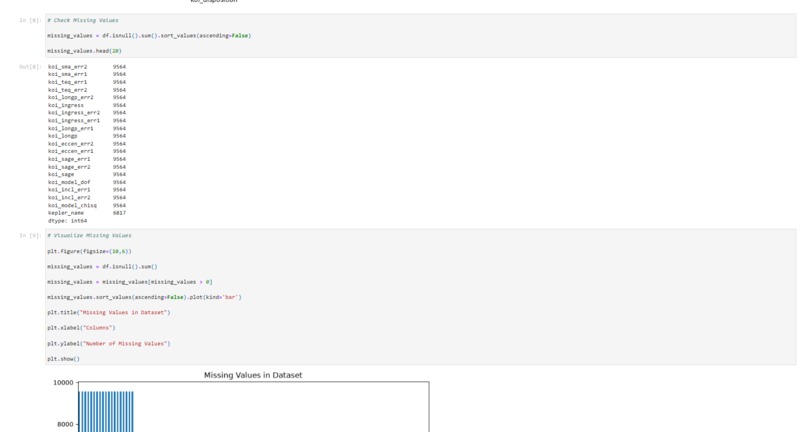Click the 'dtype: int64' output line
Viewport: 806px width, 432px height.
click(68, 221)
